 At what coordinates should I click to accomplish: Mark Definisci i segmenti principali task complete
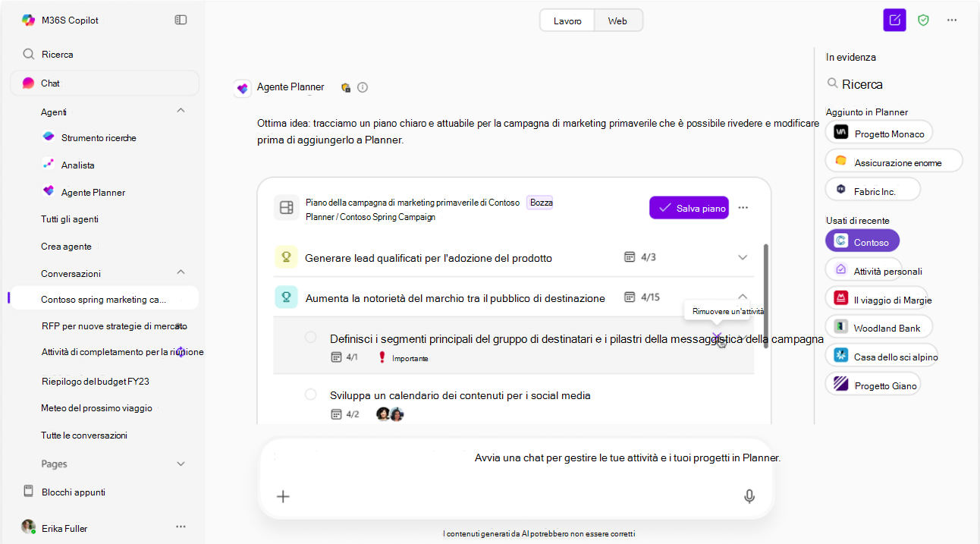pos(310,337)
